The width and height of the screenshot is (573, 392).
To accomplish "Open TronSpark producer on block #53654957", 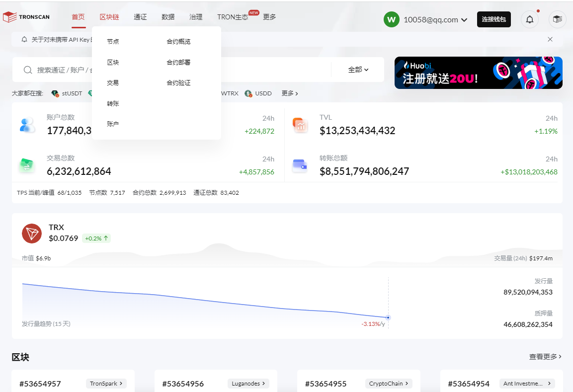I will (106, 384).
